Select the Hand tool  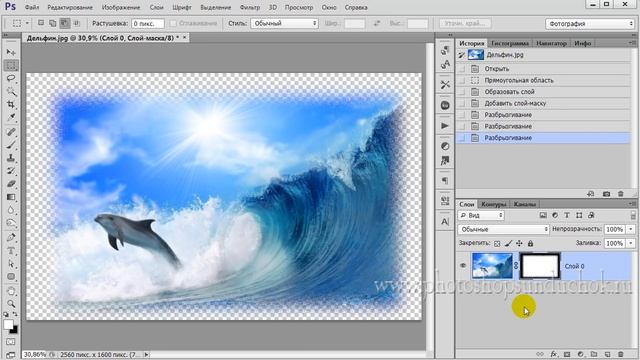point(11,291)
